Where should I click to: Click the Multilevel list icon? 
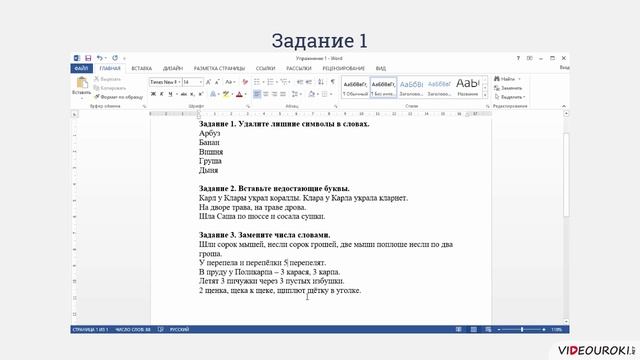[x=284, y=82]
